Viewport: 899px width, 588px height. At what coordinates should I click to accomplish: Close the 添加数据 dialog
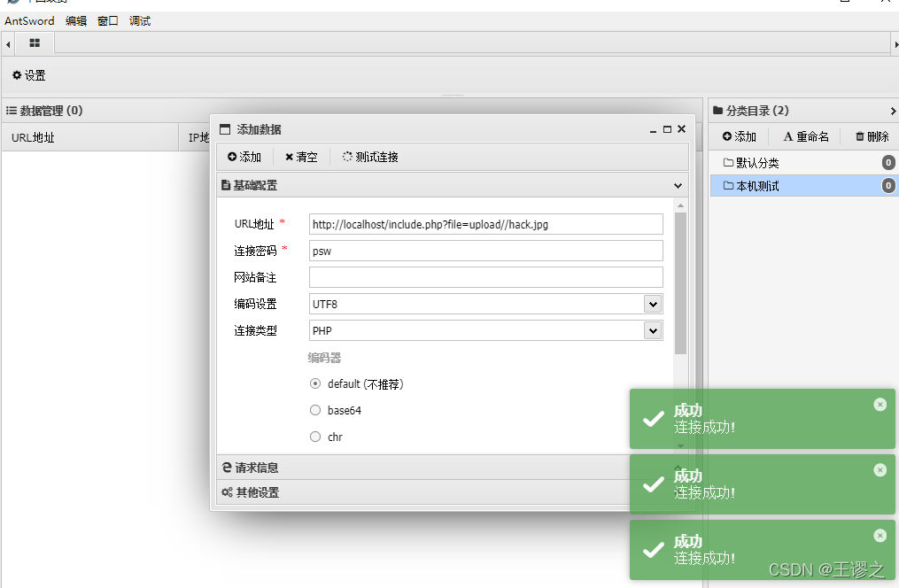click(x=681, y=129)
